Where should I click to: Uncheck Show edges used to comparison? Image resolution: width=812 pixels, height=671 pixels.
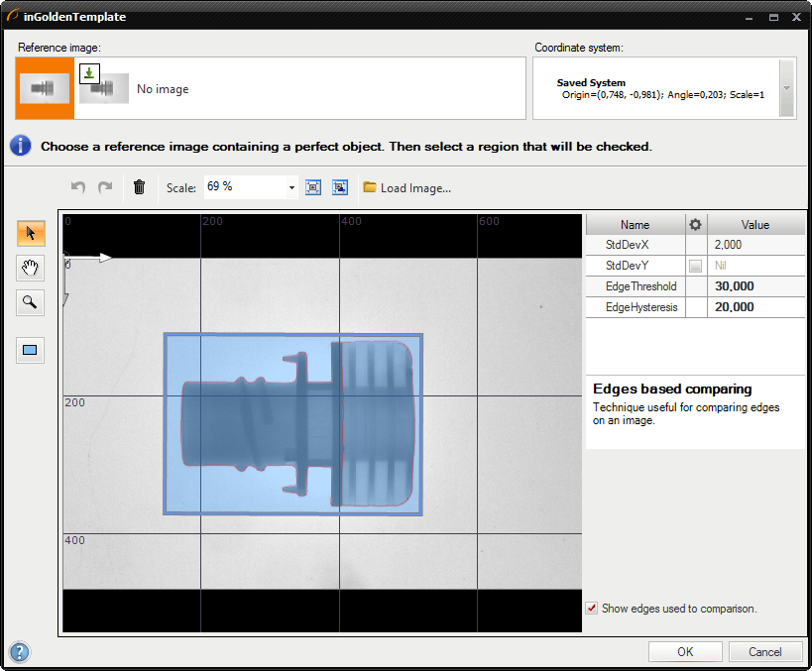[x=592, y=609]
